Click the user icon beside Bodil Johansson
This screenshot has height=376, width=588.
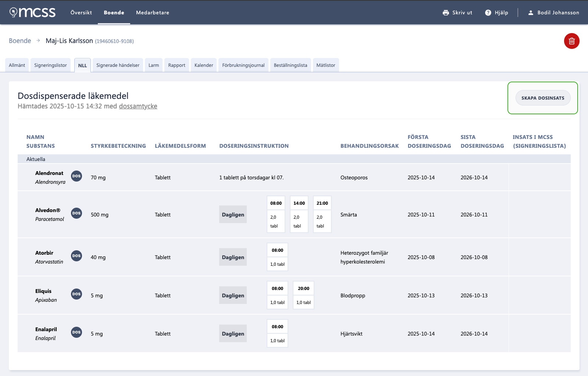[531, 12]
